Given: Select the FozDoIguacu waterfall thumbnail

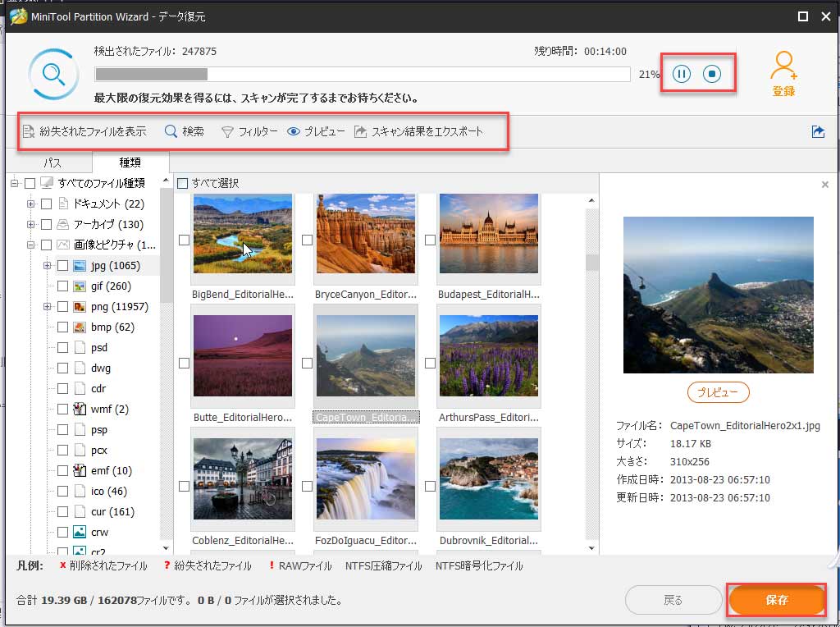Looking at the screenshot, I should pyautogui.click(x=366, y=479).
